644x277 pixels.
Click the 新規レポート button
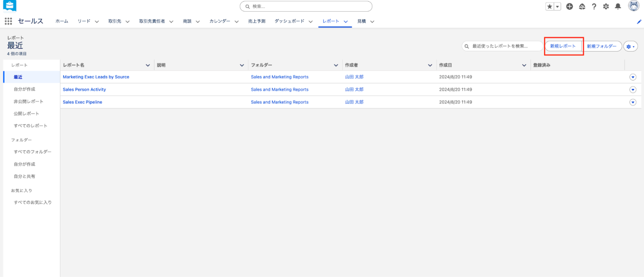tap(563, 46)
